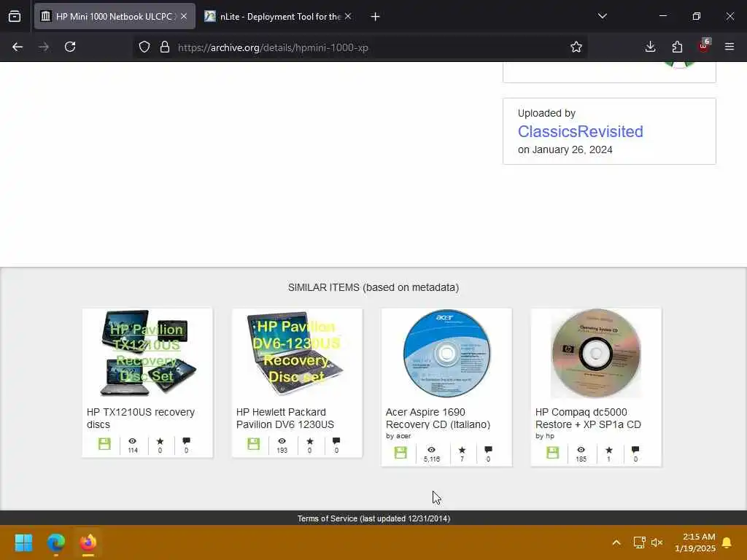
Task: Open Windows Start menu
Action: click(x=23, y=542)
